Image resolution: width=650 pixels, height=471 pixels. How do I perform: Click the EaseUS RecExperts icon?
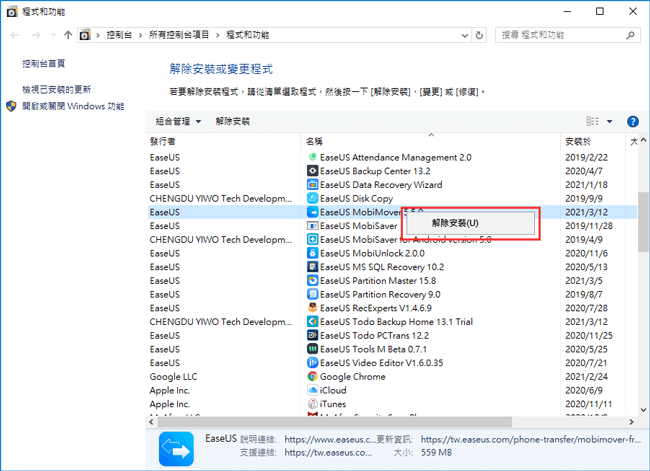(313, 308)
